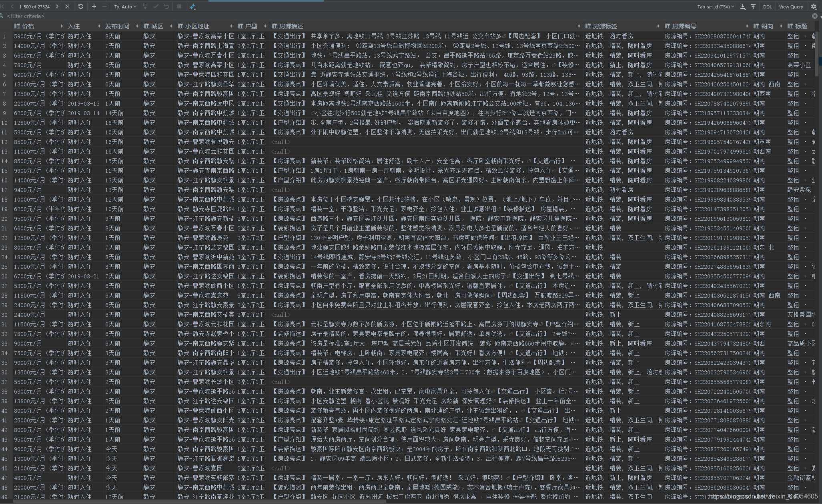Click the filter search magnifier icon

(2, 16)
